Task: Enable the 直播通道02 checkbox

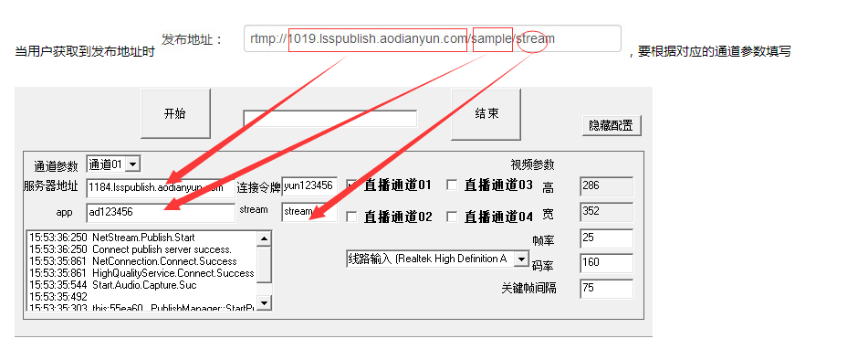Action: click(x=351, y=217)
